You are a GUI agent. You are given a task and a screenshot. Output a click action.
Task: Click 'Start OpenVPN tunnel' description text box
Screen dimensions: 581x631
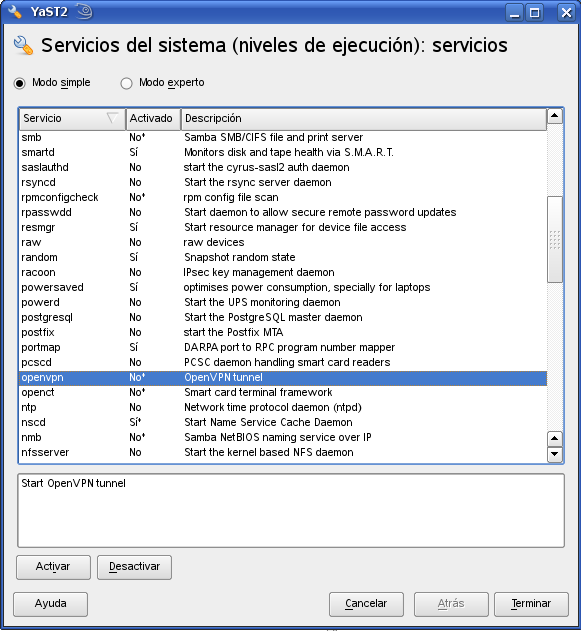coord(291,511)
